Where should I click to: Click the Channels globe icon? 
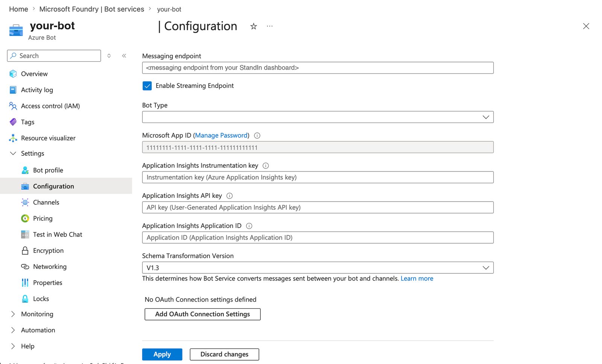click(x=25, y=202)
